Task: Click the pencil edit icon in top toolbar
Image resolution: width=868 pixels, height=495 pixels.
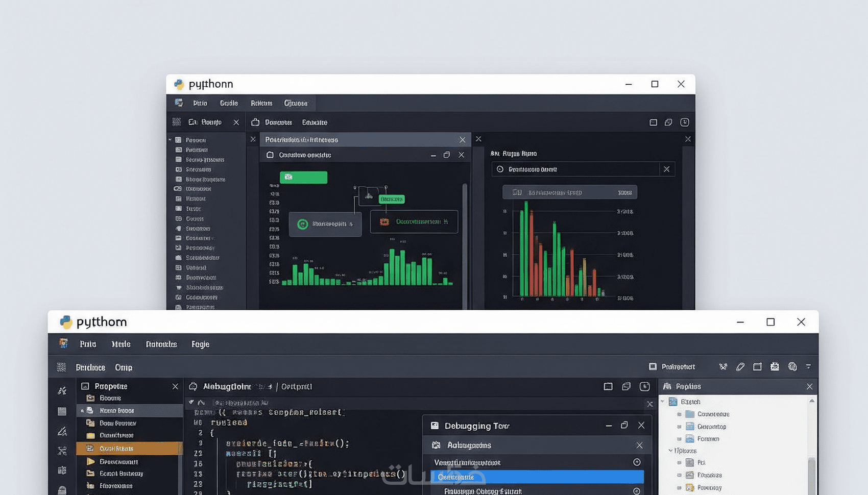Action: [740, 366]
